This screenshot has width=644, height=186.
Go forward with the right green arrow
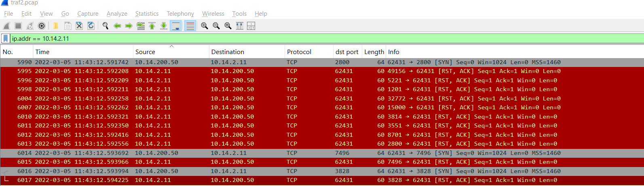point(129,26)
